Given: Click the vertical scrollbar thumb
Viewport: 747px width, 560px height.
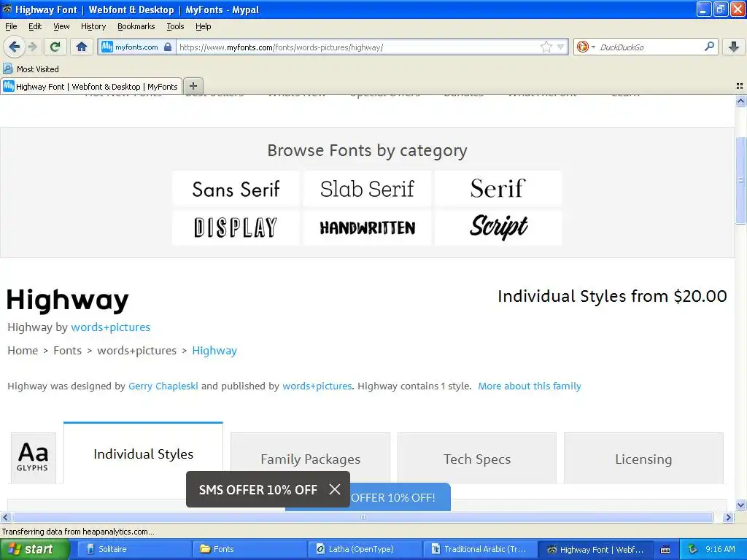Looking at the screenshot, I should coord(740,180).
